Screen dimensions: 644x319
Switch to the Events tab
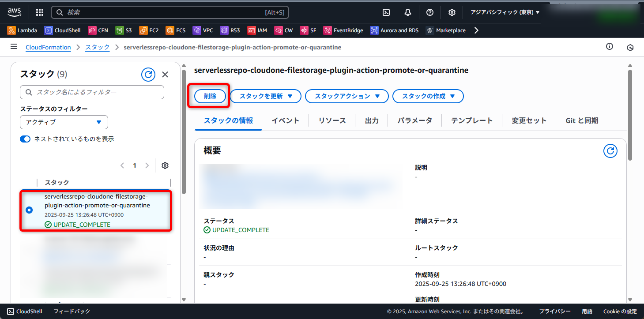tap(285, 120)
